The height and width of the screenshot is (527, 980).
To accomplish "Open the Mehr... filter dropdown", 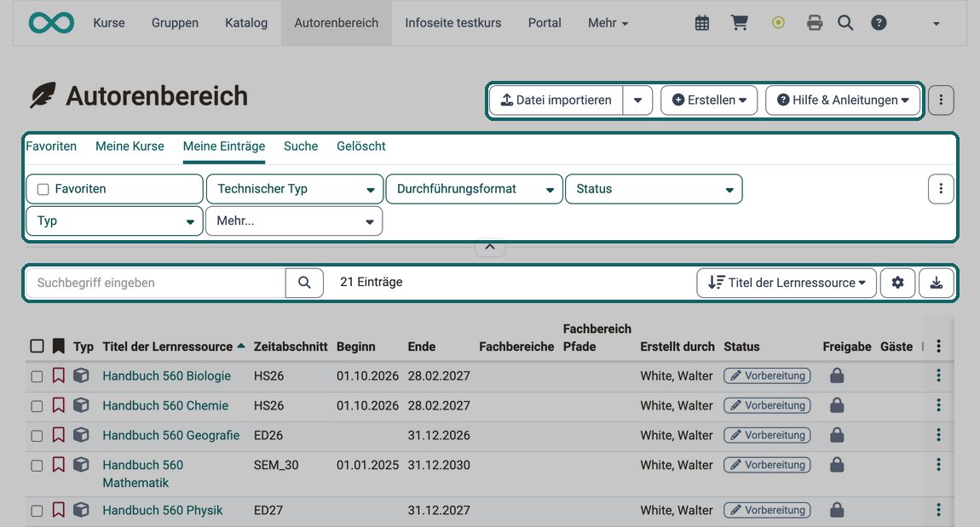I will (294, 221).
